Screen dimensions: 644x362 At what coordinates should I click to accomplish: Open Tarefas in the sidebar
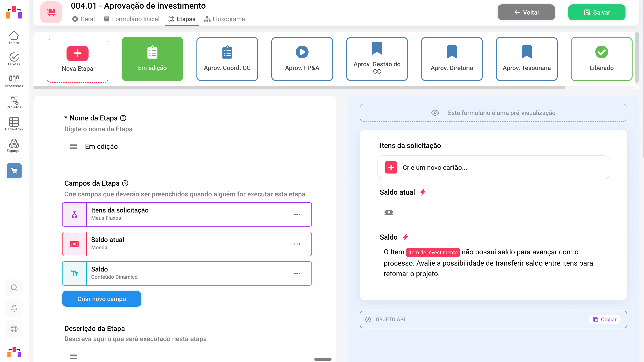[x=14, y=59]
